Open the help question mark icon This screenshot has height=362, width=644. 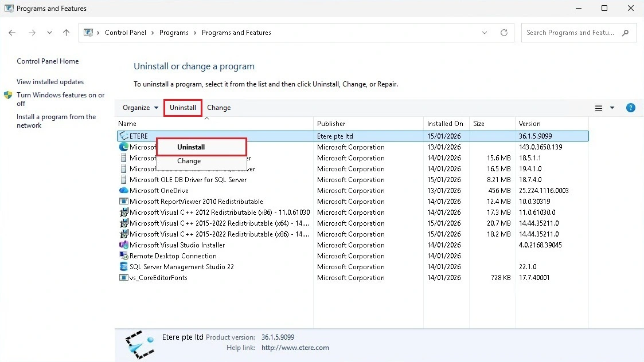point(630,108)
